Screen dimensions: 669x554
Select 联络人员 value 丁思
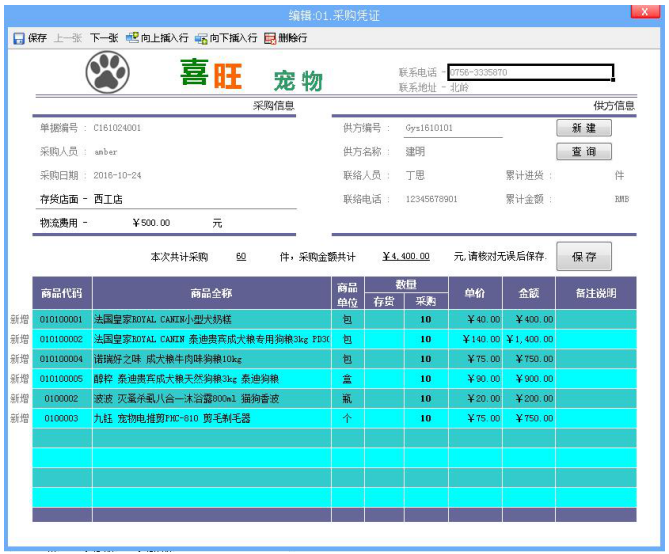[415, 175]
